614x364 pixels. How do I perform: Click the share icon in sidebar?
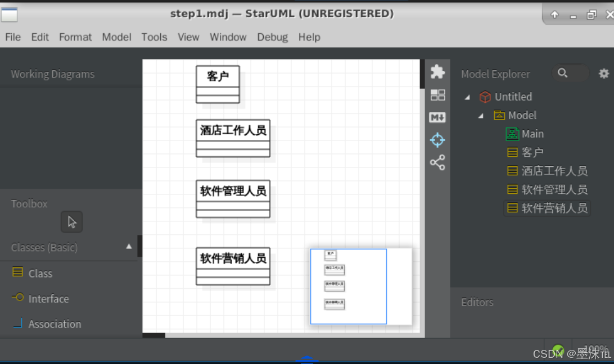coord(437,162)
